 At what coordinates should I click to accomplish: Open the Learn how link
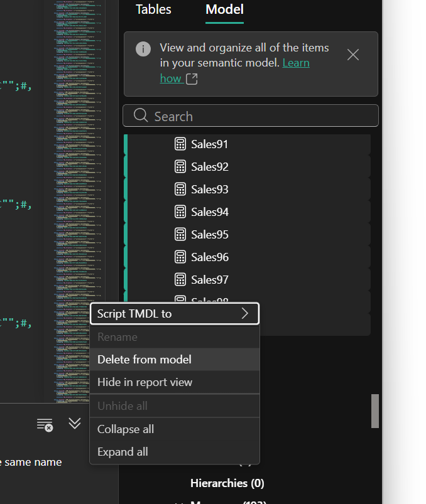click(x=296, y=63)
